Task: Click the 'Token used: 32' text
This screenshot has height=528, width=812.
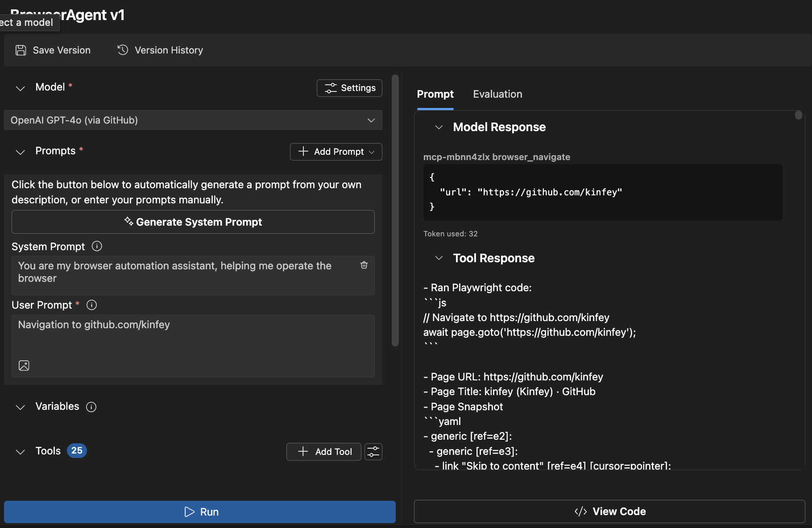Action: tap(451, 234)
